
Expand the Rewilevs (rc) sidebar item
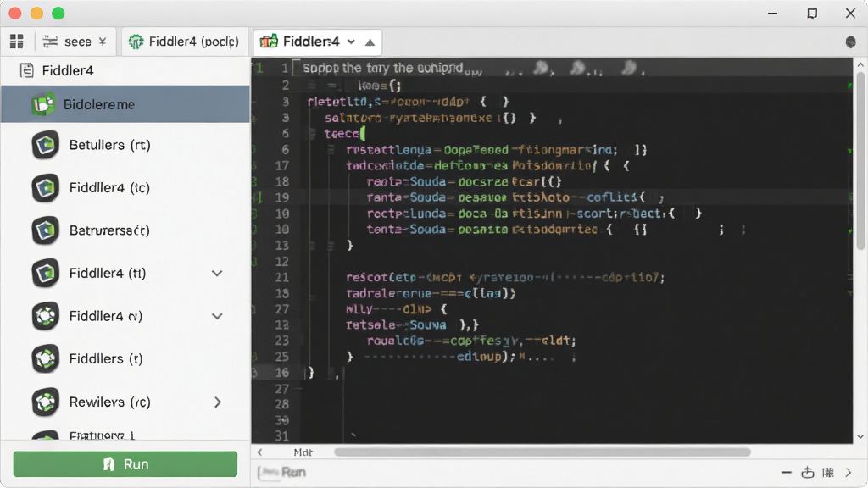pyautogui.click(x=218, y=402)
